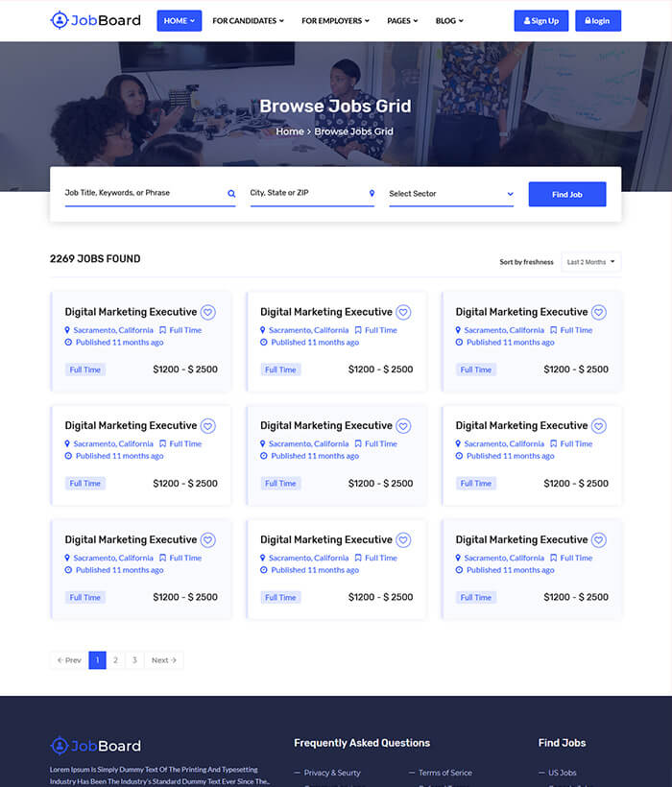The image size is (672, 787).
Task: Expand the For Candidates menu
Action: tap(248, 20)
